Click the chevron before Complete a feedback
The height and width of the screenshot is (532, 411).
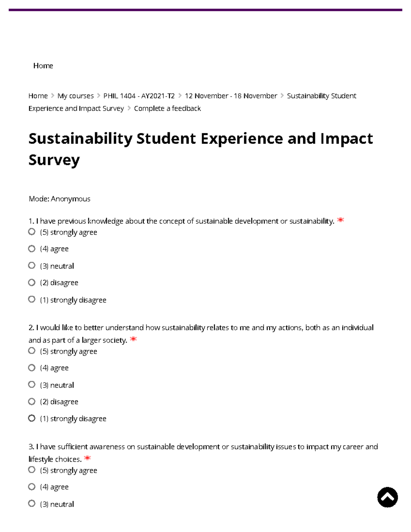(x=129, y=108)
